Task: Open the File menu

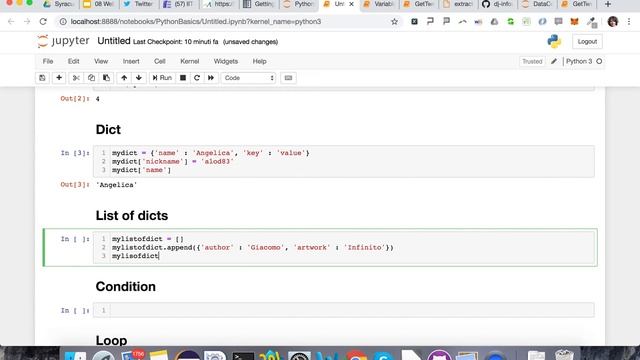Action: coord(48,61)
